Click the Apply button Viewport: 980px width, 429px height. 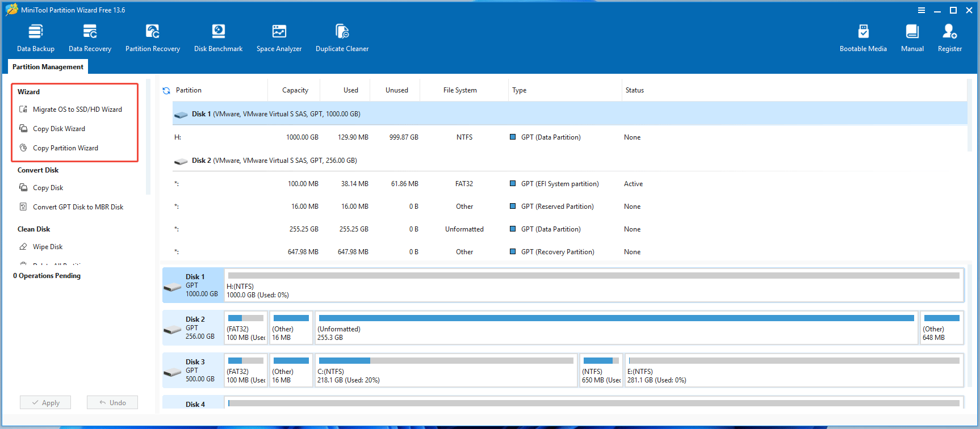point(45,402)
